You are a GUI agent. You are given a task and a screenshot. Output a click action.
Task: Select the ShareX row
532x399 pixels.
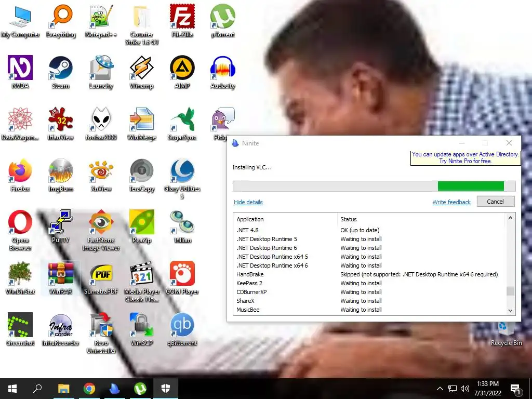(370, 301)
